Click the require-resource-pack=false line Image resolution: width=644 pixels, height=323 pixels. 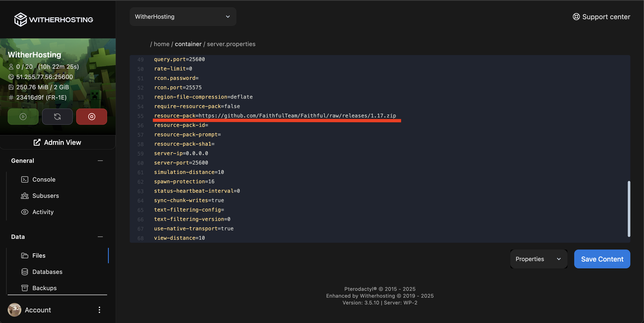coord(197,106)
